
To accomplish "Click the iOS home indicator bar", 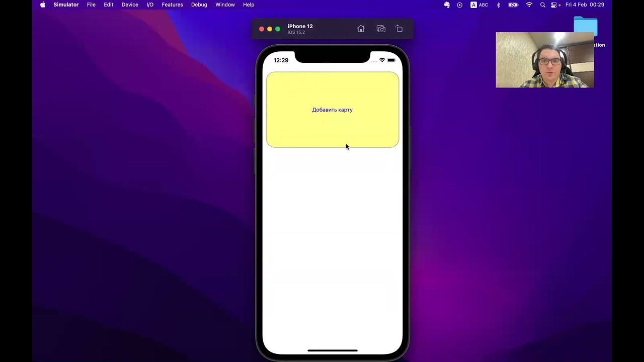I will pos(333,350).
